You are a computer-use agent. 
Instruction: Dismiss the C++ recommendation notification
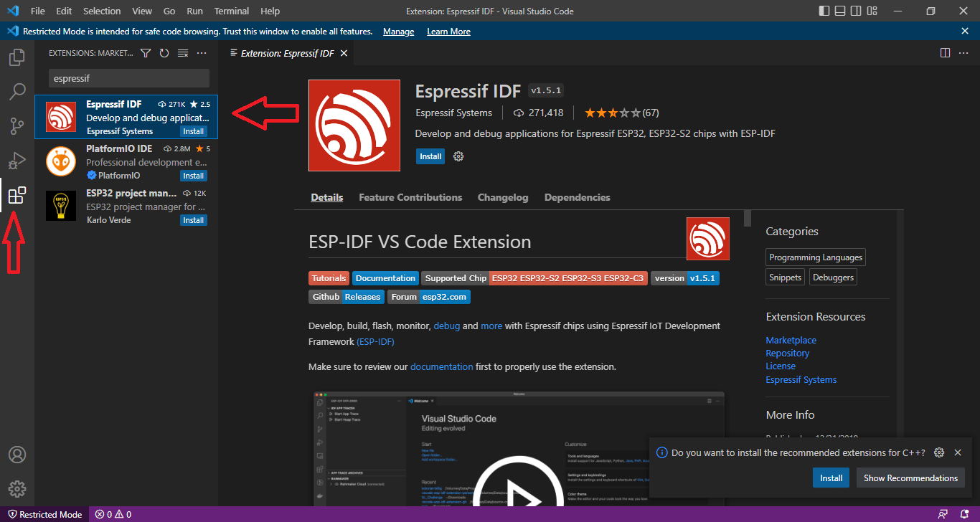(x=958, y=453)
